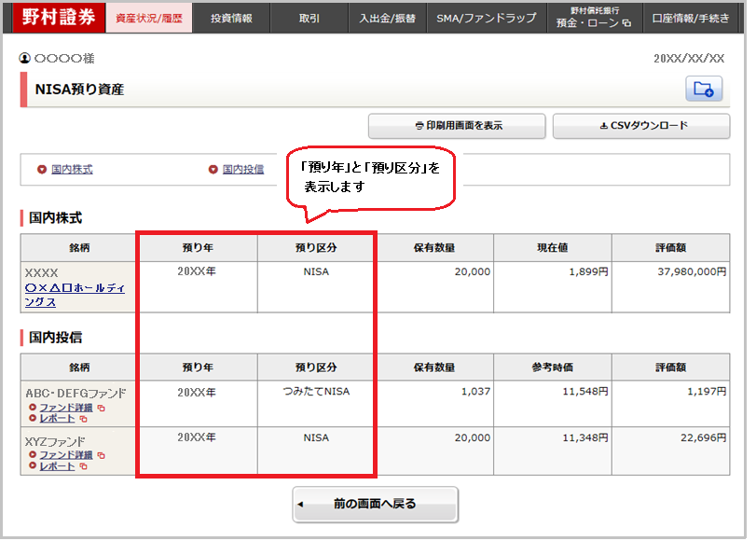Click external link icon after XYZファンド レポート
756x541 pixels.
pos(83,466)
